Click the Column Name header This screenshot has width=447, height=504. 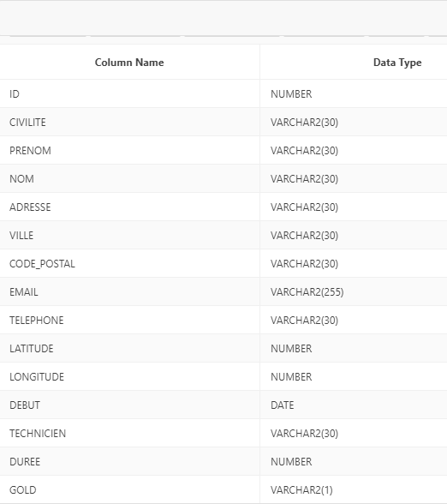tap(129, 63)
